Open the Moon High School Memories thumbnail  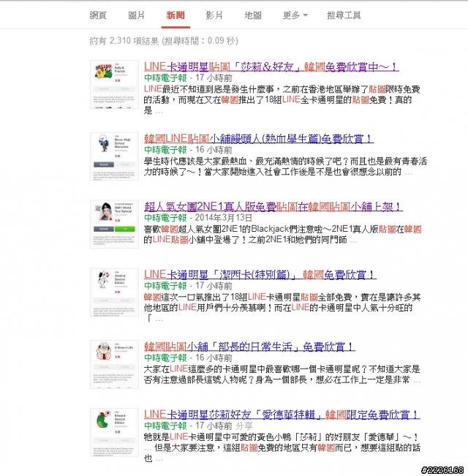(114, 156)
